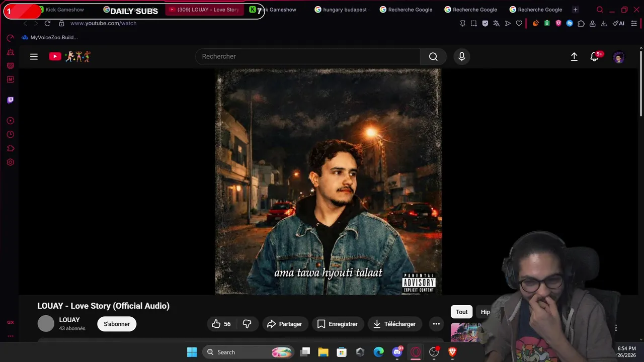Open MyVoiceZoo.Build bookmark
The width and height of the screenshot is (644, 362).
tap(50, 38)
